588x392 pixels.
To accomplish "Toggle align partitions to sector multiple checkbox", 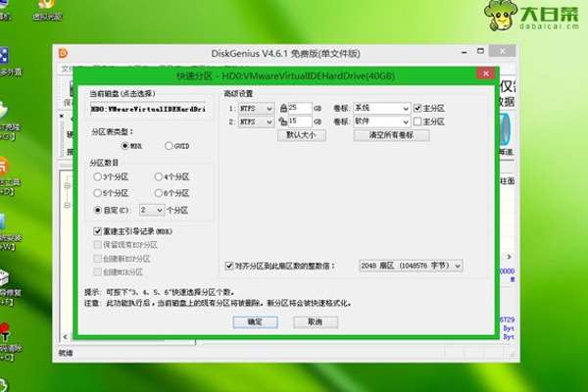I will [229, 266].
